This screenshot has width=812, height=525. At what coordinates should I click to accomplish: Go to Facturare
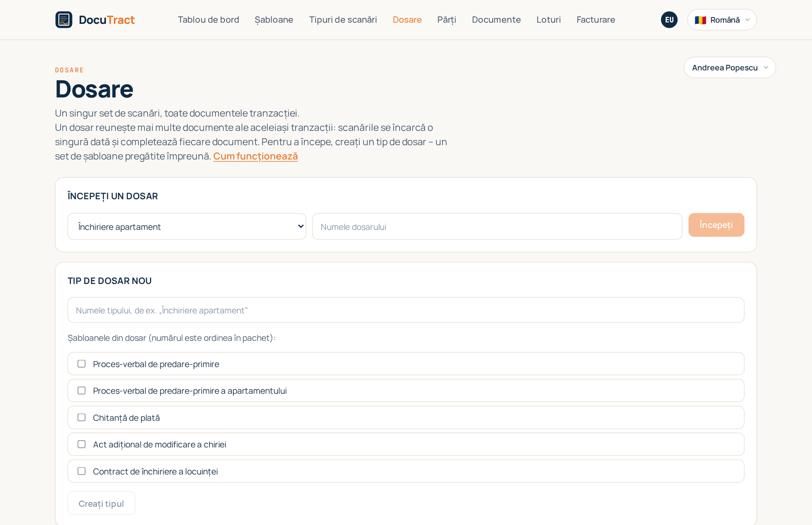pyautogui.click(x=595, y=19)
